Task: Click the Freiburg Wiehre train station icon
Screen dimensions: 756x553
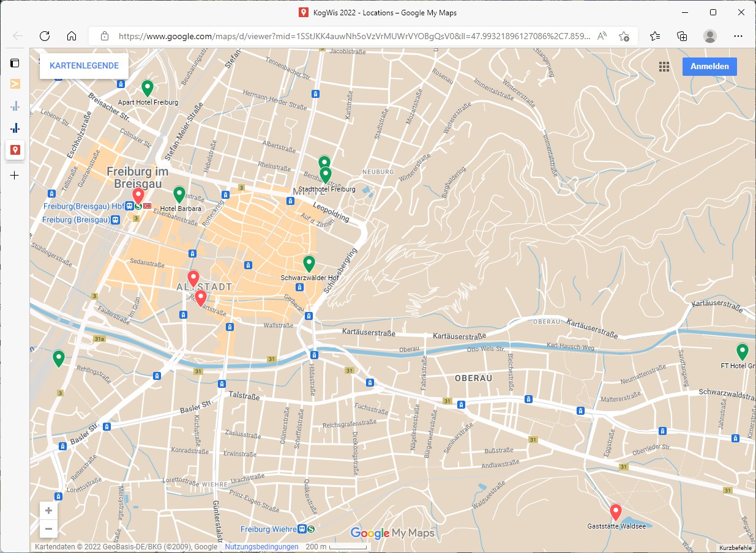Action: (x=302, y=529)
